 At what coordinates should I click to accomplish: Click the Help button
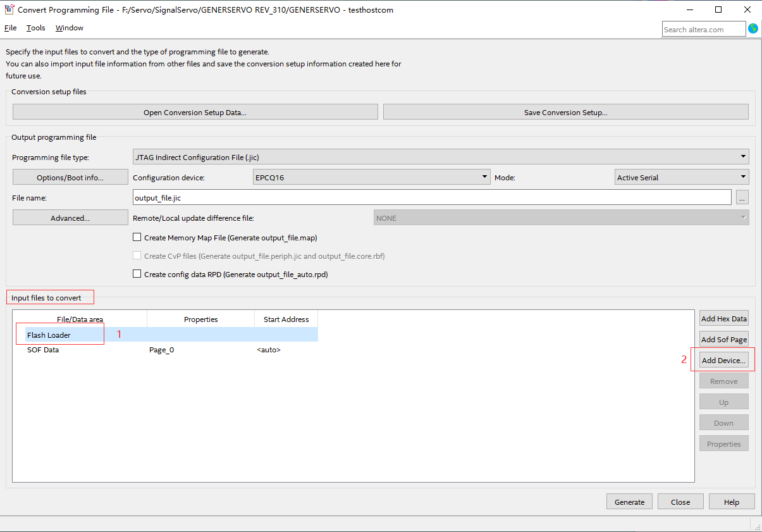(x=732, y=502)
